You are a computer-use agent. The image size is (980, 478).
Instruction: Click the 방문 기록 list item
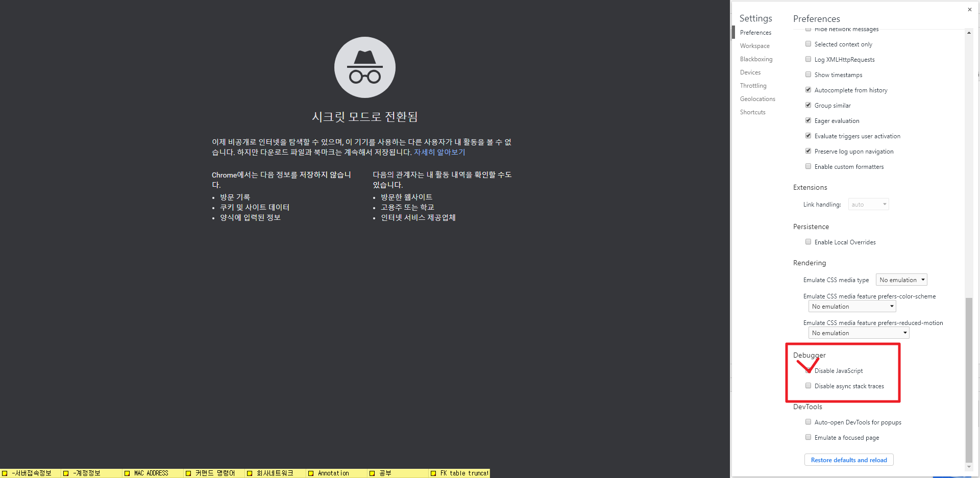[x=235, y=197]
